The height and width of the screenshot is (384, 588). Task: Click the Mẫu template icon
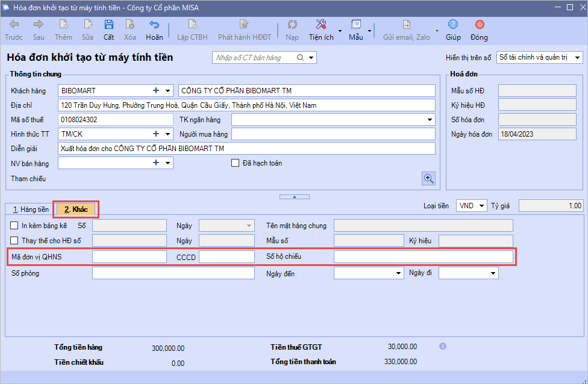coord(355,25)
